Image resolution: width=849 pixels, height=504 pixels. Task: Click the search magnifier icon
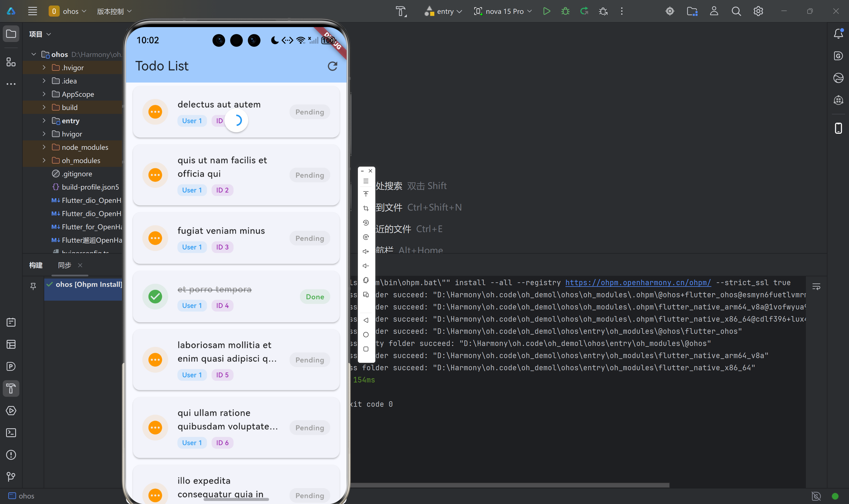point(736,11)
